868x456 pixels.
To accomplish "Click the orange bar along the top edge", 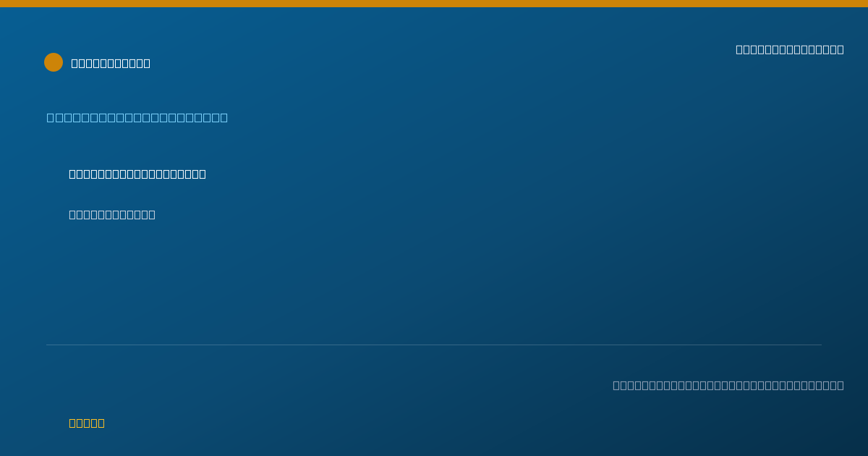I will click(x=434, y=4).
